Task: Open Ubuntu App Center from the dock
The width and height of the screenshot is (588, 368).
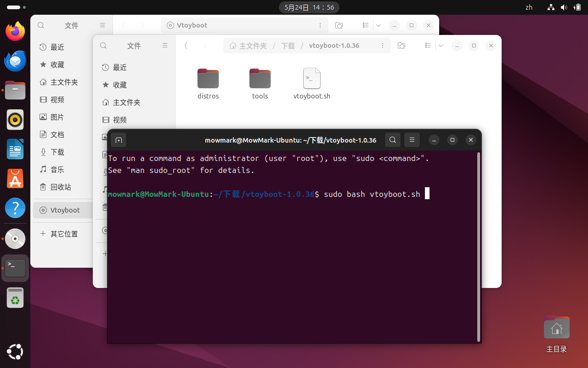Action: click(15, 178)
